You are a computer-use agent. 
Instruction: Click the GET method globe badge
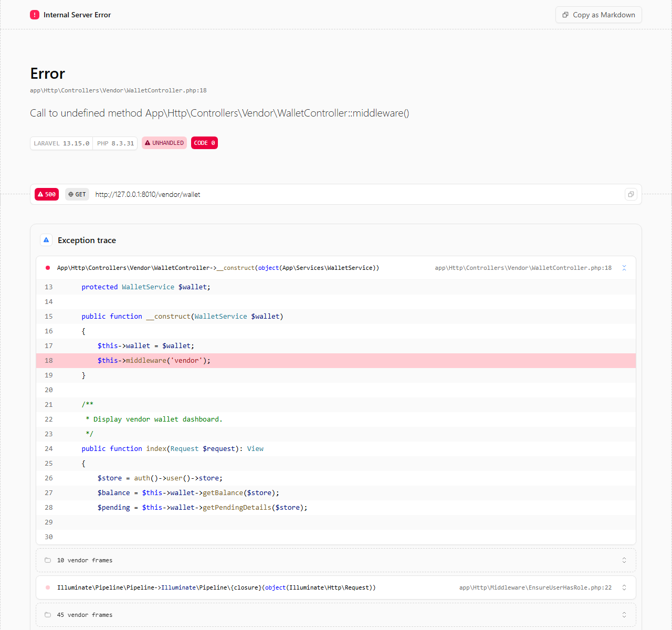[x=77, y=194]
